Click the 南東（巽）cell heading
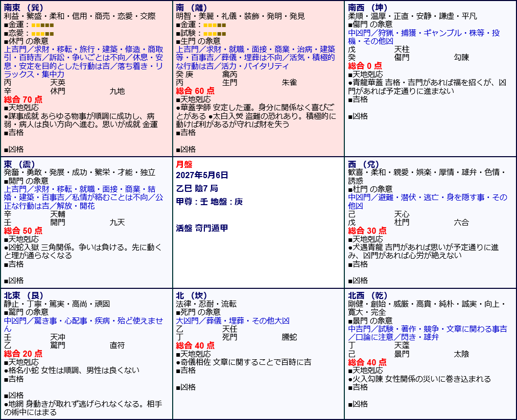 point(24,8)
